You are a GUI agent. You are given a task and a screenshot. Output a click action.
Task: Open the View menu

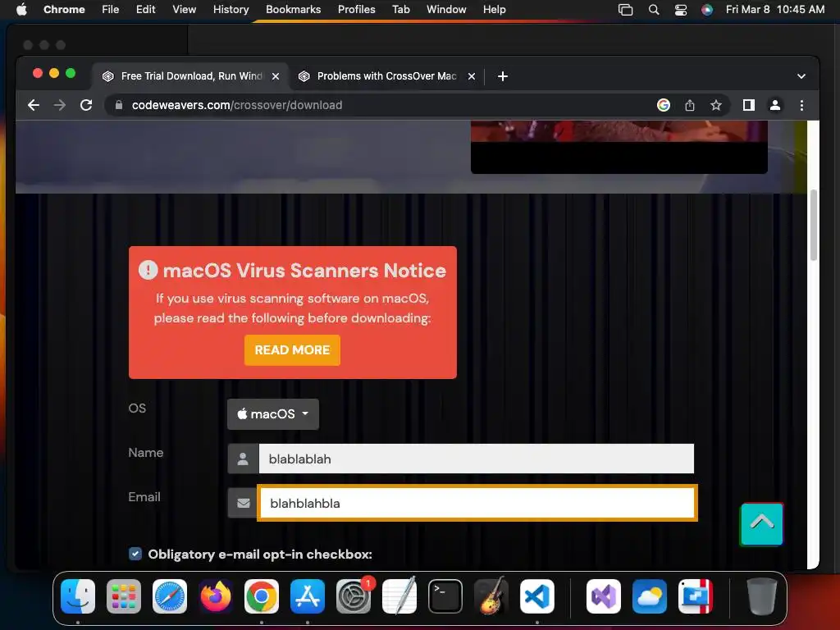pyautogui.click(x=184, y=9)
